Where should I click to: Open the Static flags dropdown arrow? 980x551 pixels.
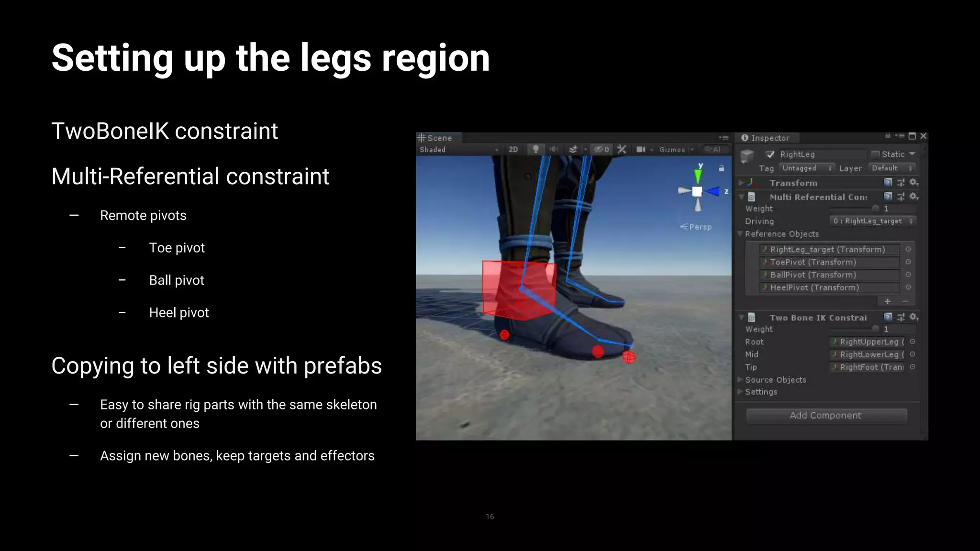click(912, 154)
